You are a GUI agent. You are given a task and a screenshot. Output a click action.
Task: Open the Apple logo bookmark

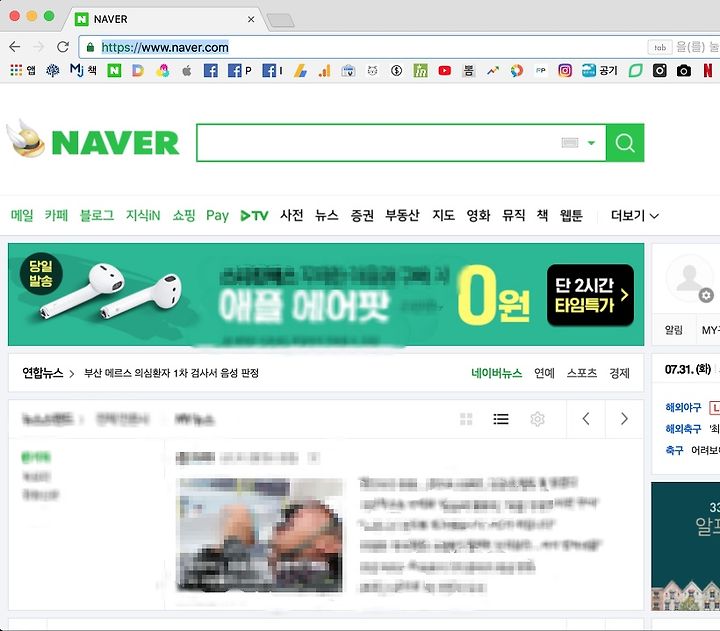[x=186, y=71]
